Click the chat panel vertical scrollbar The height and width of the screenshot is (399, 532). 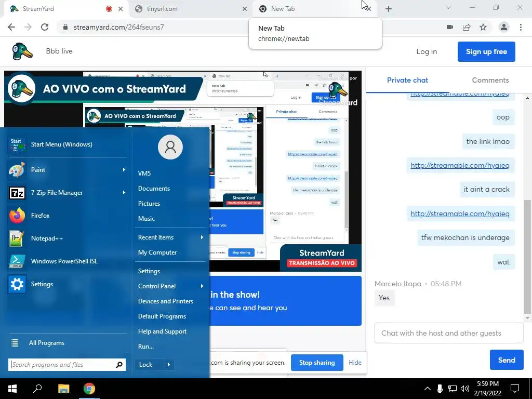point(527,257)
